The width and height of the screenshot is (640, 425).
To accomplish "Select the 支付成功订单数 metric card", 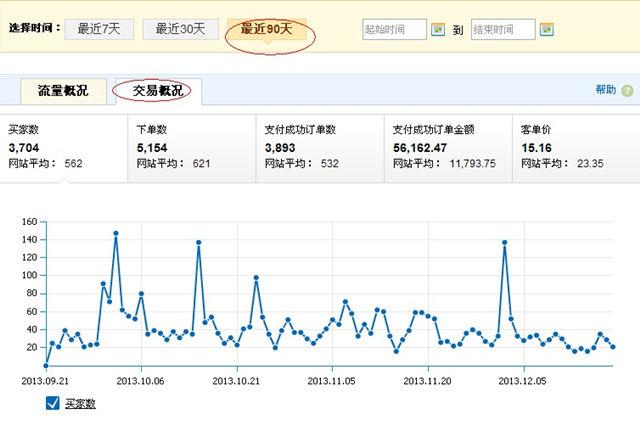I will pyautogui.click(x=320, y=148).
